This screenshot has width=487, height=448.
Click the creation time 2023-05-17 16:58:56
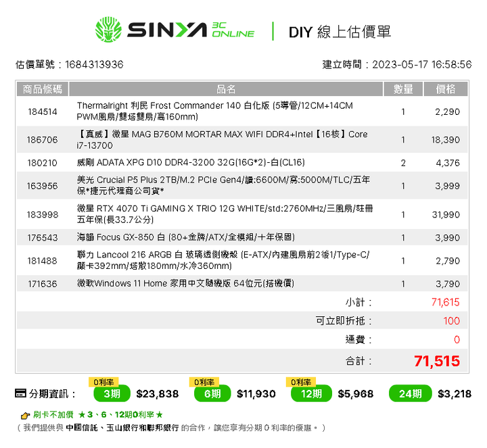pos(422,65)
